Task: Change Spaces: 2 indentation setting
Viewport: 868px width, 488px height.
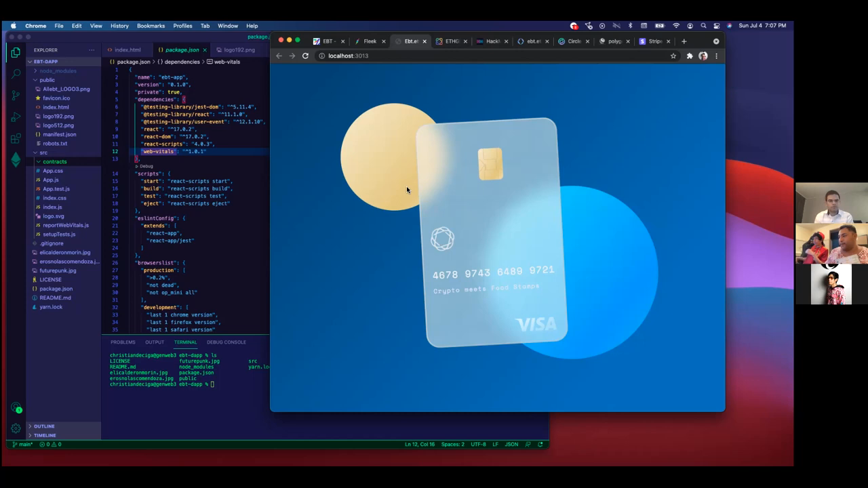Action: [x=453, y=445]
